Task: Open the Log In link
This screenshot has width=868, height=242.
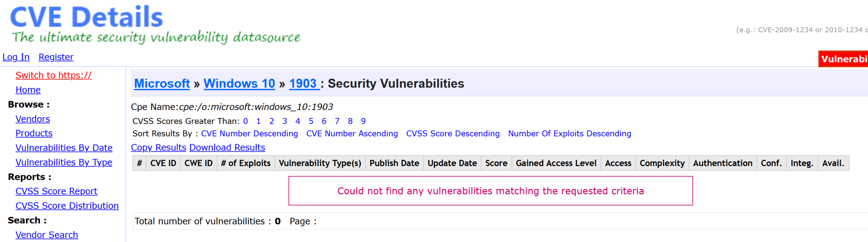Action: point(16,57)
